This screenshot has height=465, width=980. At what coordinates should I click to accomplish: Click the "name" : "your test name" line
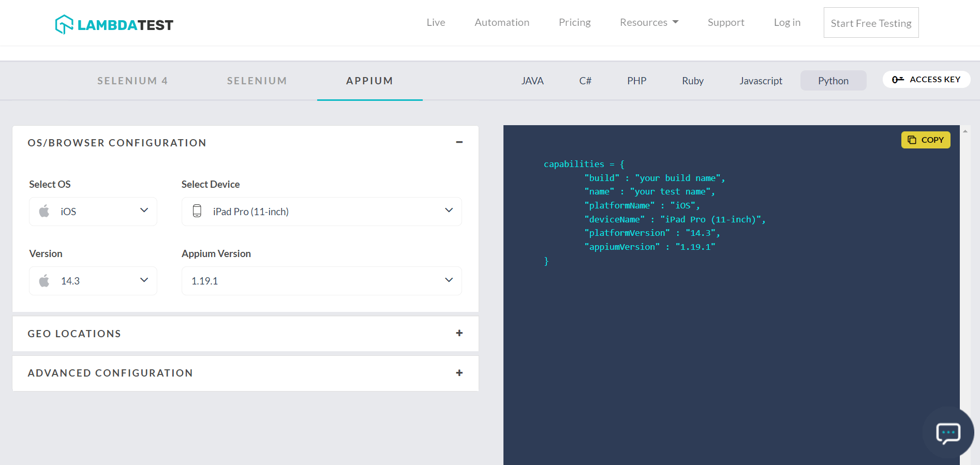[x=649, y=191]
